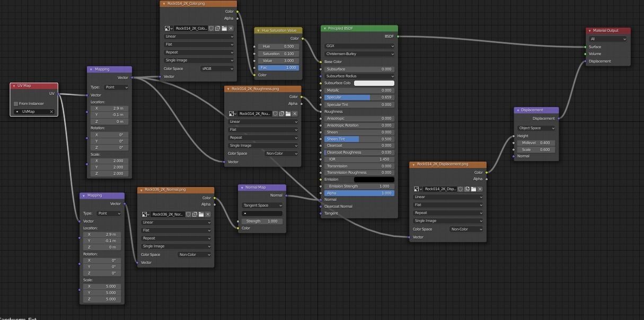The width and height of the screenshot is (644, 320).
Task: Open Single Image dropdown in Rock014_2K_Roughness node
Action: pos(263,146)
